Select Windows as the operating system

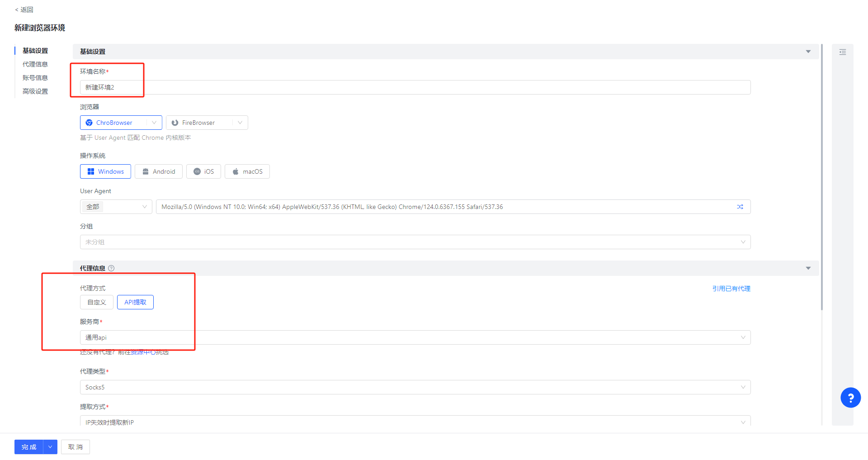(x=105, y=171)
